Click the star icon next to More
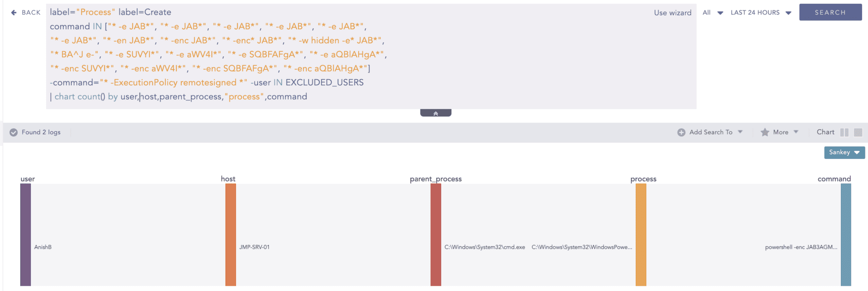868x291 pixels. [x=765, y=133]
